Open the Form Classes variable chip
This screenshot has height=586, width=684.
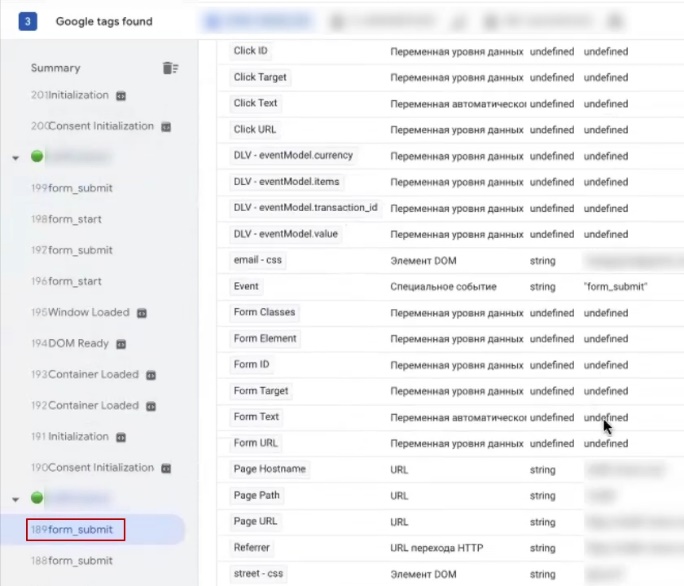coord(264,312)
